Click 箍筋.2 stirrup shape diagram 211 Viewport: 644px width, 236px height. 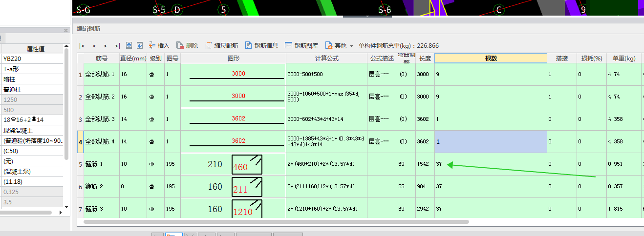point(247,187)
